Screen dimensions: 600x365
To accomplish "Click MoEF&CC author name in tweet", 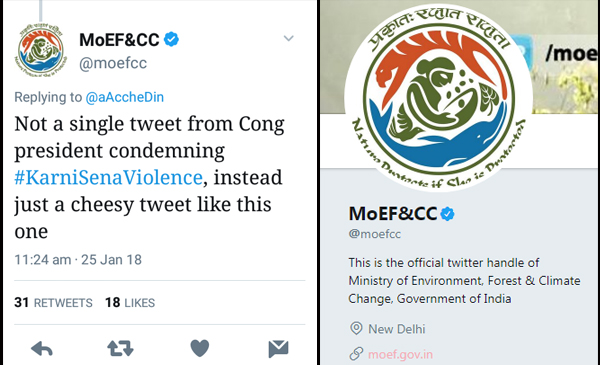I will coord(119,40).
